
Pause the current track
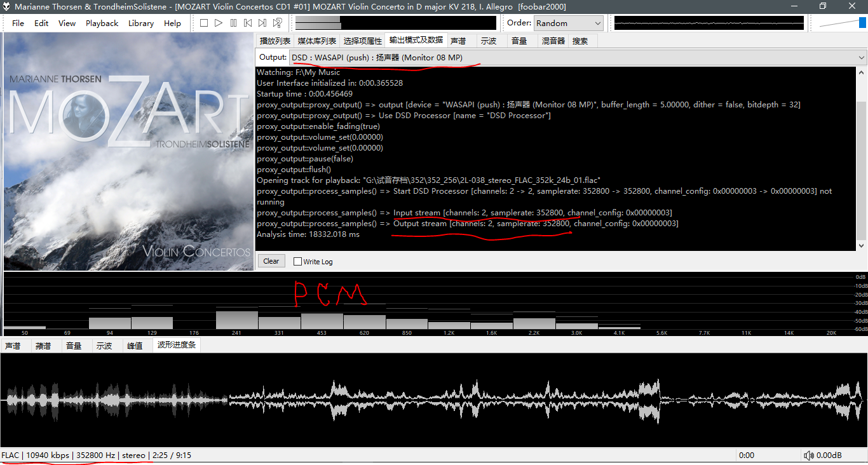pyautogui.click(x=233, y=23)
